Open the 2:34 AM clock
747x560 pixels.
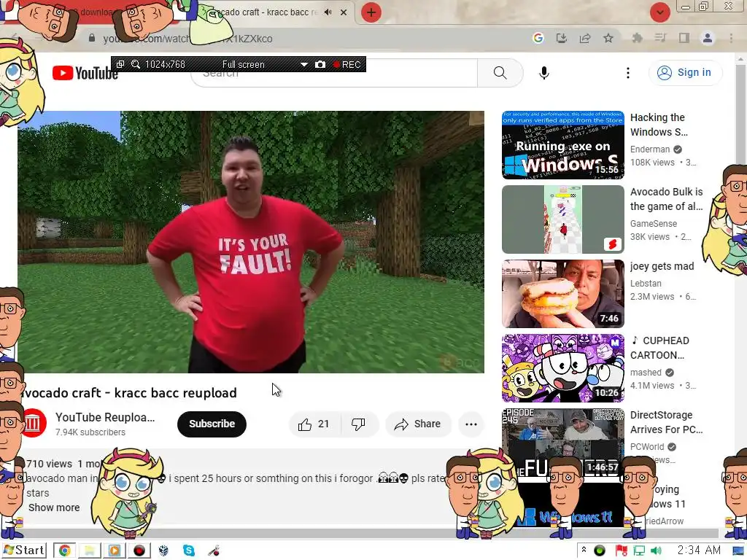click(x=699, y=551)
